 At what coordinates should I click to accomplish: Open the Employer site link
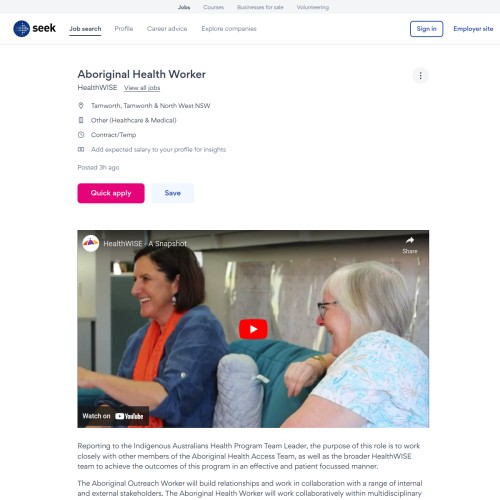pos(473,29)
